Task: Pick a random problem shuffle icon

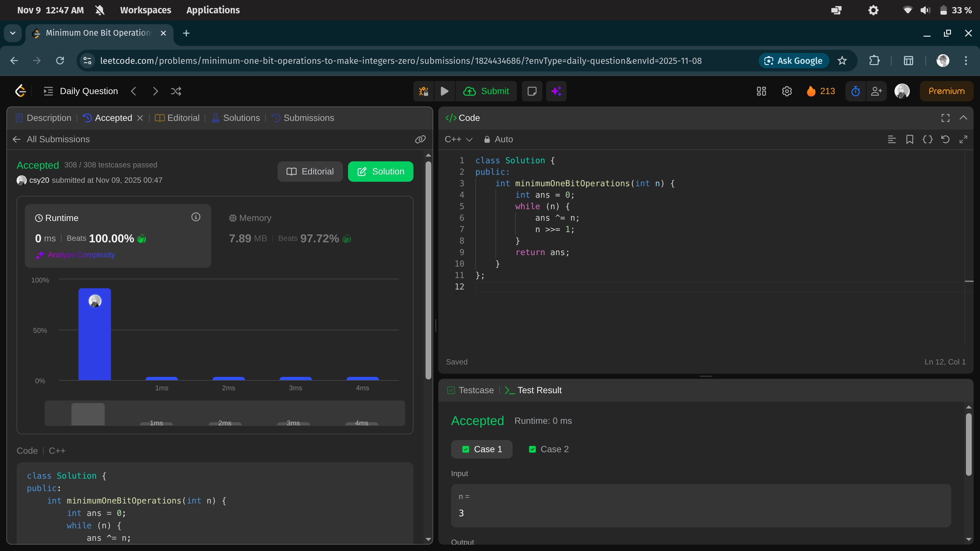Action: tap(176, 91)
